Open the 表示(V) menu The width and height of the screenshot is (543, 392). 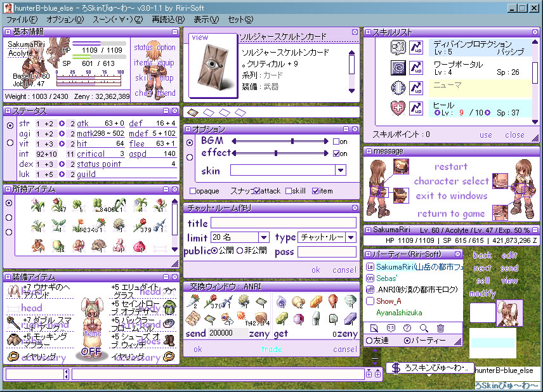[206, 20]
